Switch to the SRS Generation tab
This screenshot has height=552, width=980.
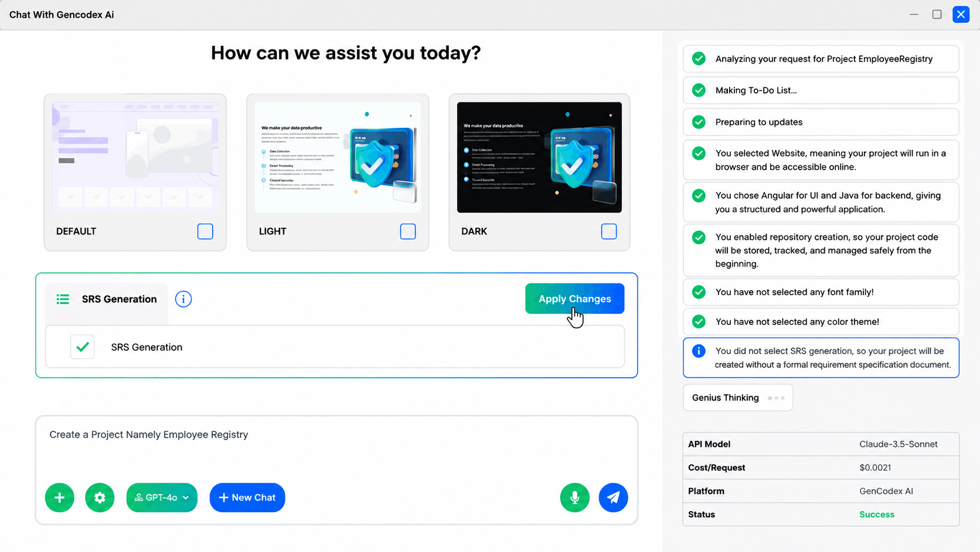(107, 299)
